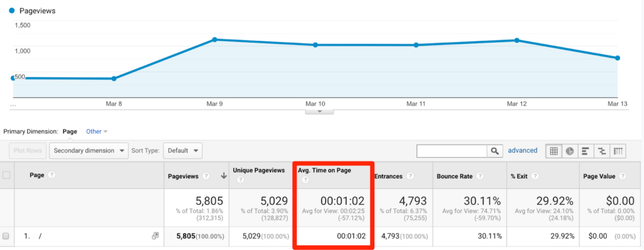Click the magnifier search icon
Screen dimensions: 644x250
coord(495,151)
